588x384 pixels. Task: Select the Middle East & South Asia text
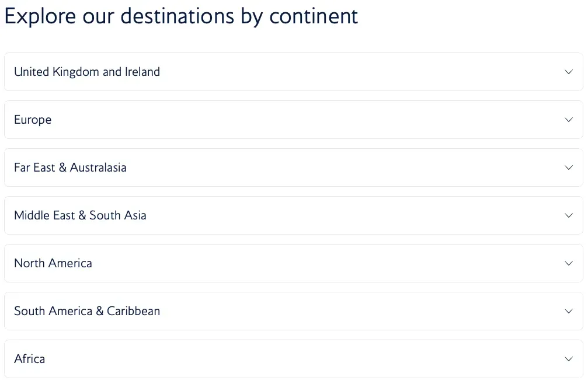80,215
